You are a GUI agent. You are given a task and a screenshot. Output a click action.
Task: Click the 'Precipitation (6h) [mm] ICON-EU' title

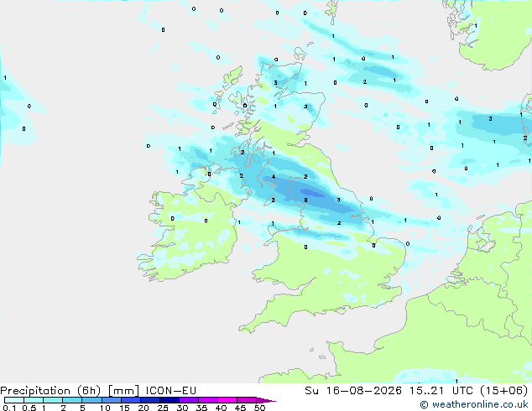(98, 391)
